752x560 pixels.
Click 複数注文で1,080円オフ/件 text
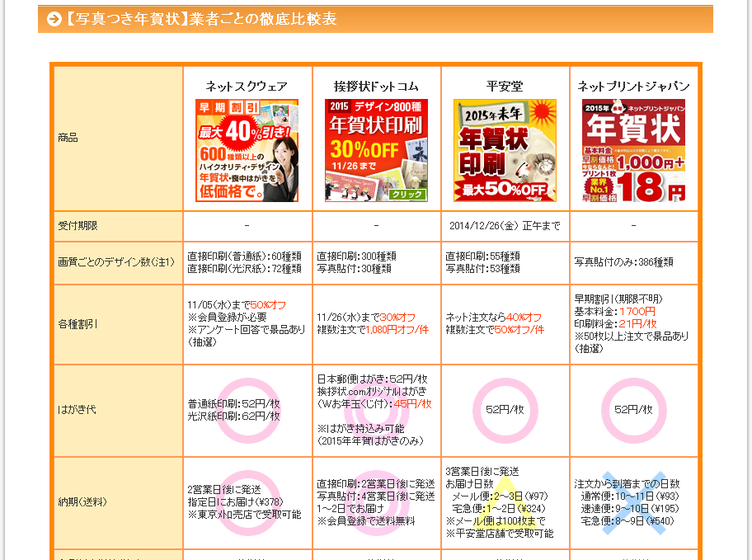(x=373, y=330)
